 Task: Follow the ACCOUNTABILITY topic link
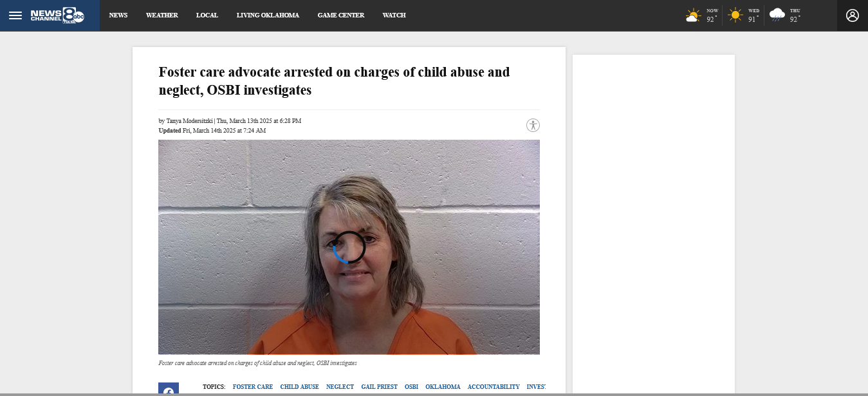494,387
